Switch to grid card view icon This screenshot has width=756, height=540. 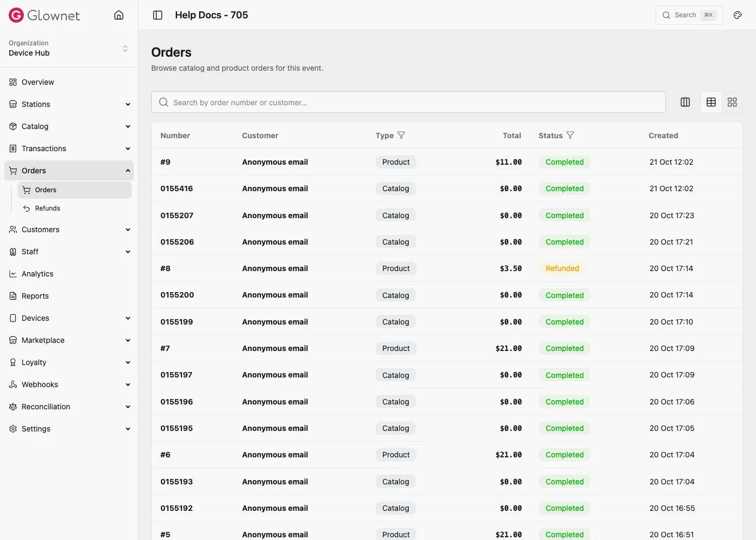(732, 102)
